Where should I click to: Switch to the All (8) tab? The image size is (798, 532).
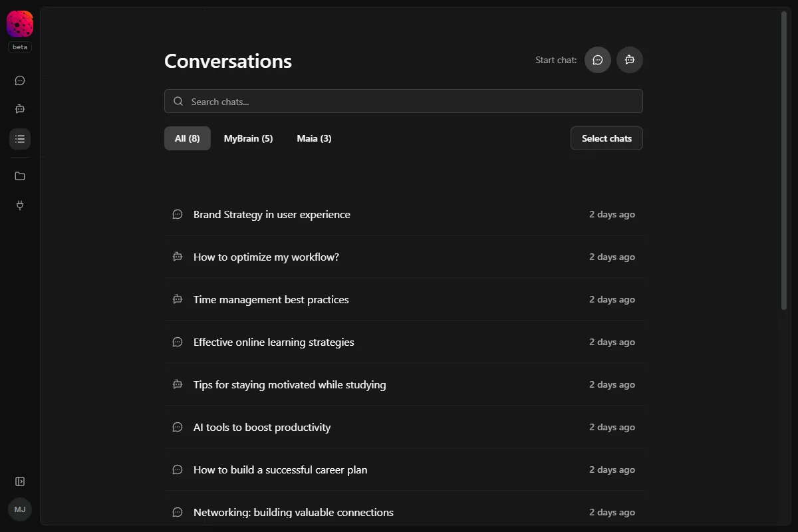pos(188,138)
